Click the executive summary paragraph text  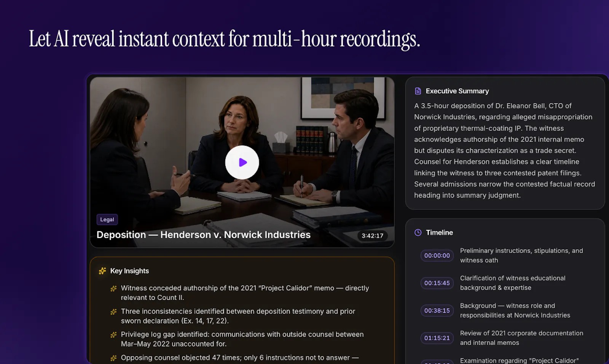click(x=505, y=151)
